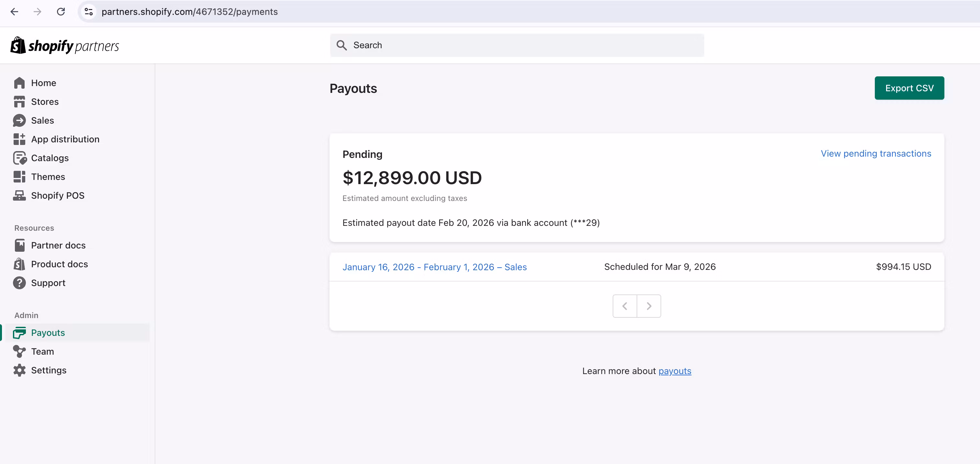Click the estimated payout date line

tap(471, 223)
